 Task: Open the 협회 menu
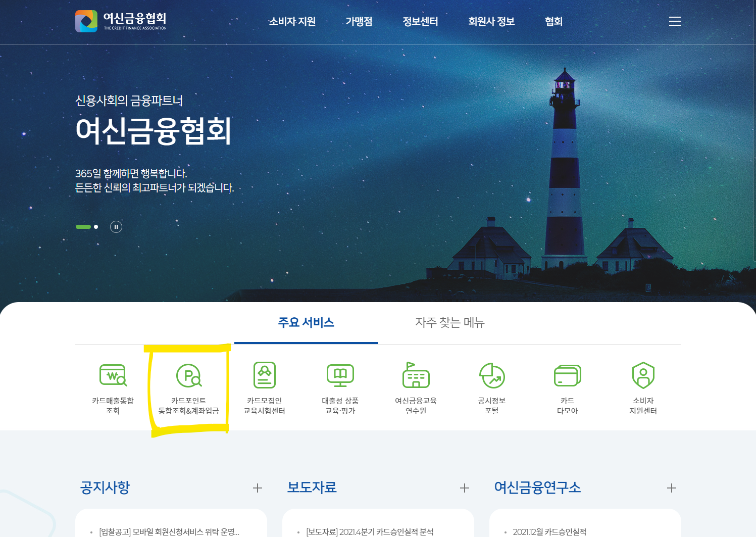click(553, 21)
